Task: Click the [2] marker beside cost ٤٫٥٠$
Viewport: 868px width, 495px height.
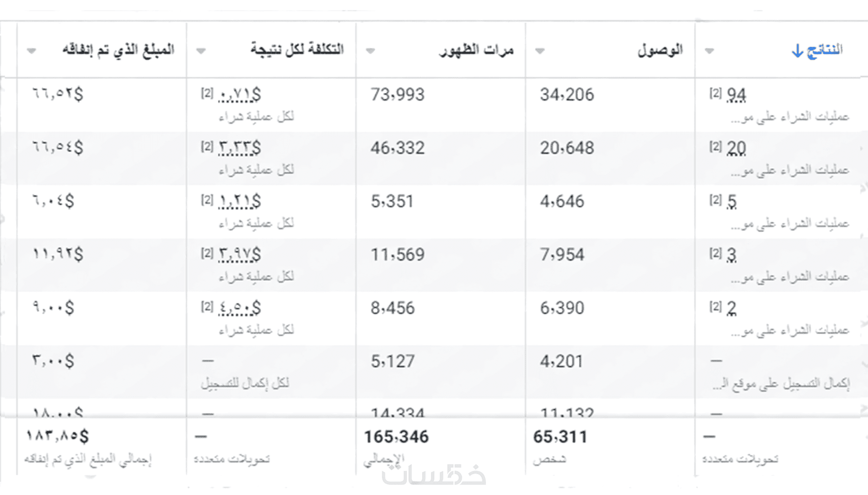Action: (x=207, y=306)
